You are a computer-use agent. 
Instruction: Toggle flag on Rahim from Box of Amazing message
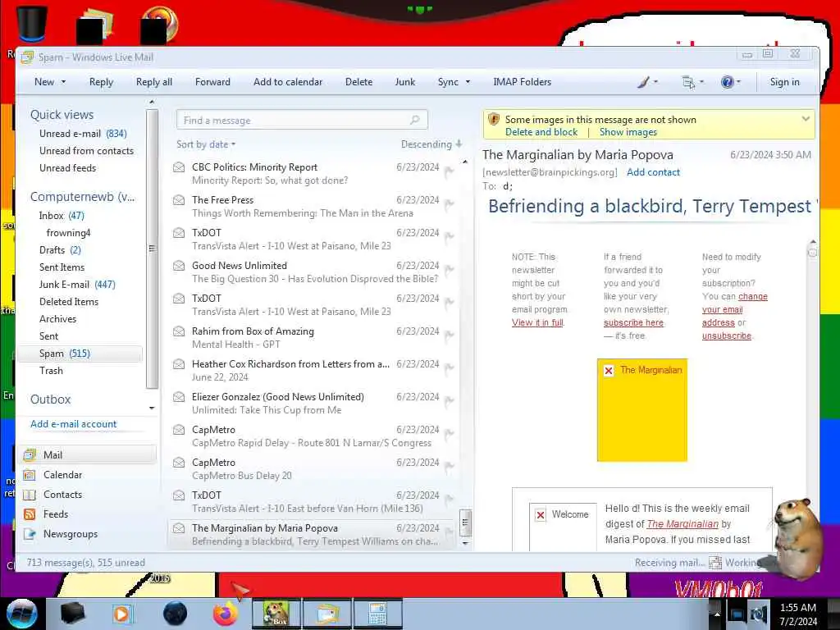coord(450,335)
